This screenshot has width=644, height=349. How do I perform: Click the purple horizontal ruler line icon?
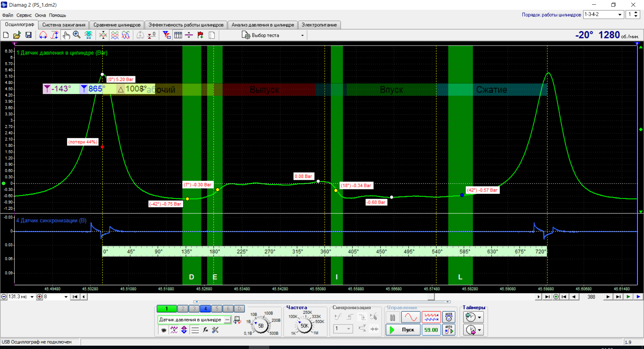[189, 35]
